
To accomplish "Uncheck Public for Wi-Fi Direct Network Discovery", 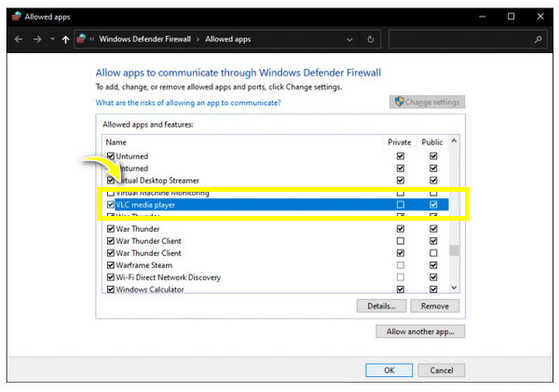I will click(x=433, y=277).
